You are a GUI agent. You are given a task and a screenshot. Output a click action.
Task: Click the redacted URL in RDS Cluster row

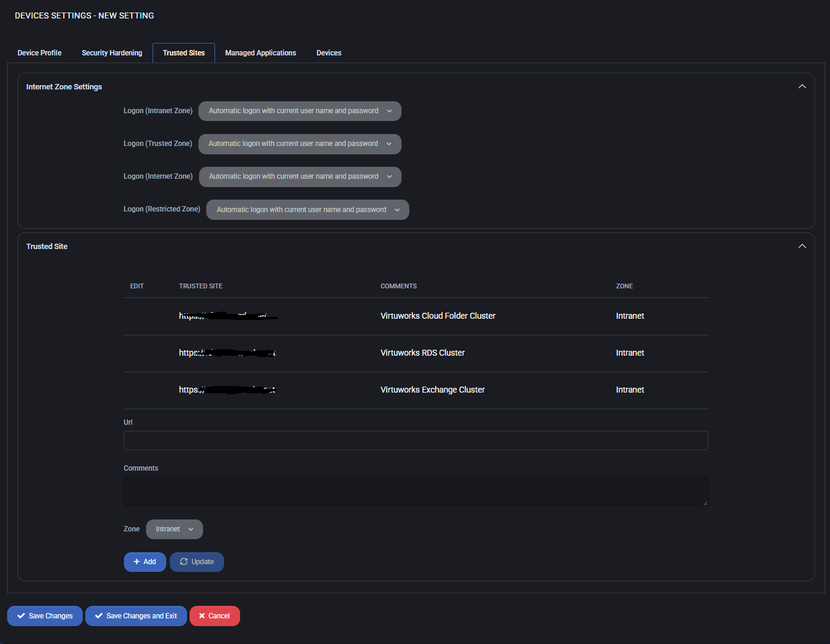(227, 353)
